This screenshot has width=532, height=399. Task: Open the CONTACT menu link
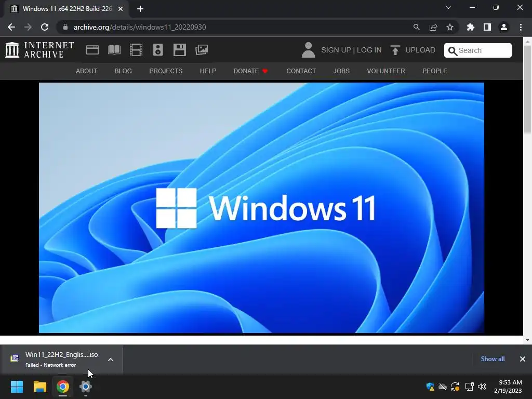(x=301, y=71)
